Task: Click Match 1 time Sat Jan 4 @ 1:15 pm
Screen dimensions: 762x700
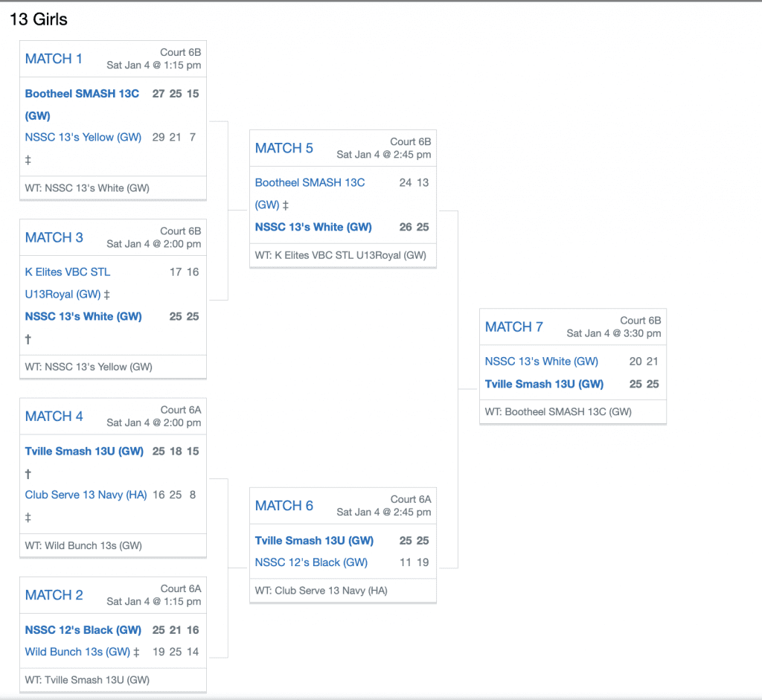Action: click(153, 65)
